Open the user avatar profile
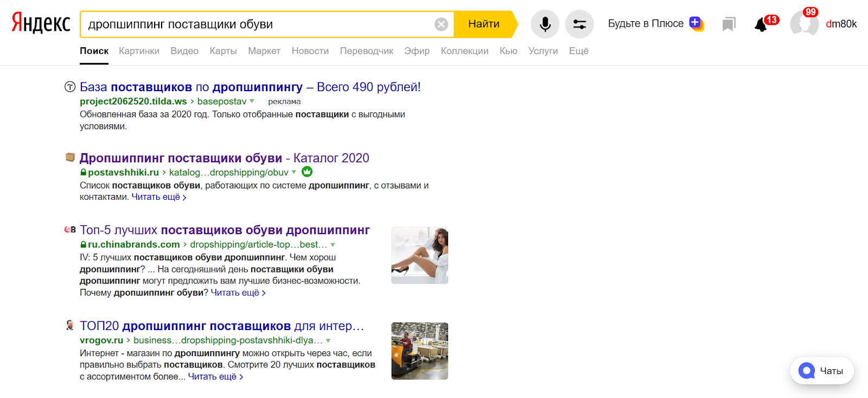Screen dimensions: 868x398 click(804, 24)
